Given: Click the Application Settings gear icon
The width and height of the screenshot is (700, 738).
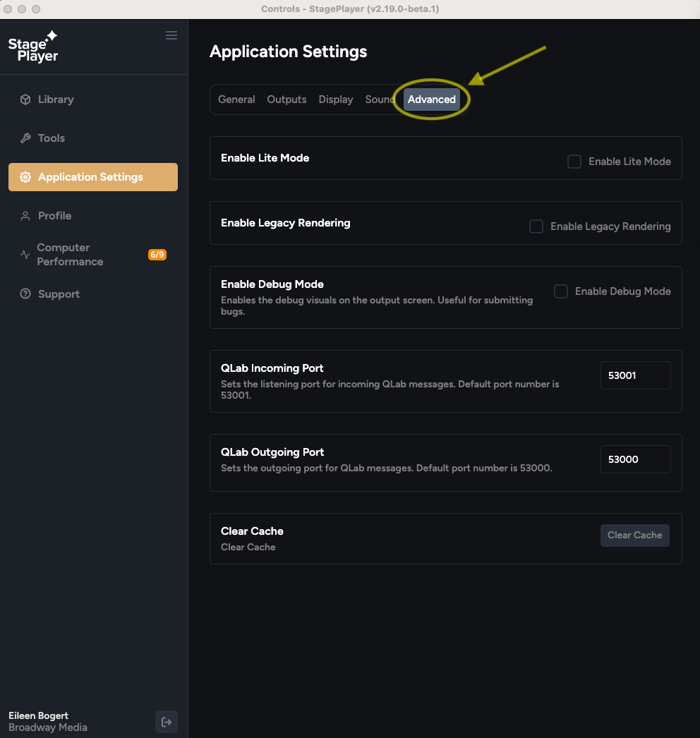Looking at the screenshot, I should click(x=25, y=177).
